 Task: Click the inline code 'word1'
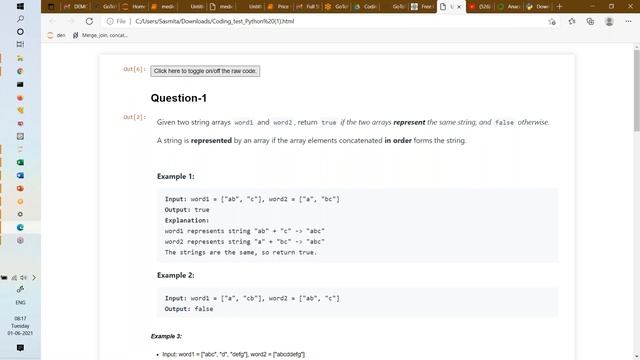[x=244, y=122]
